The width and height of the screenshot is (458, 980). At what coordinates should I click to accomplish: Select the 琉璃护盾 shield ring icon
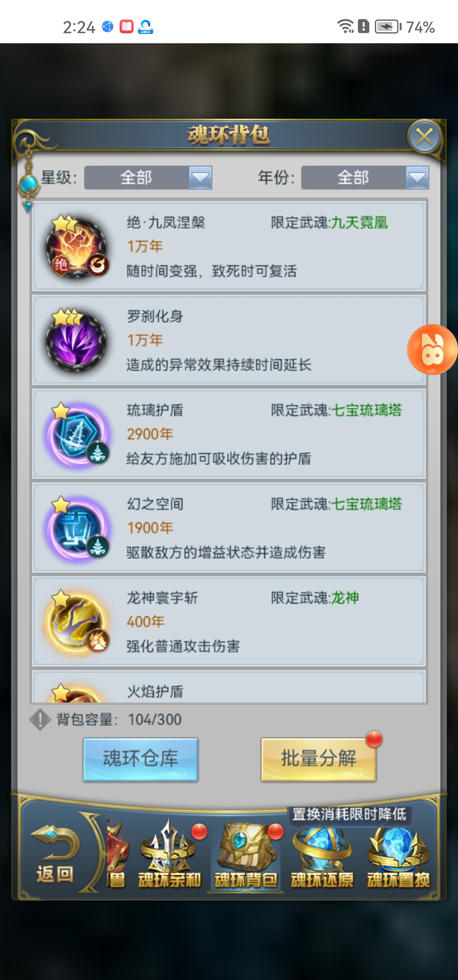pyautogui.click(x=77, y=434)
